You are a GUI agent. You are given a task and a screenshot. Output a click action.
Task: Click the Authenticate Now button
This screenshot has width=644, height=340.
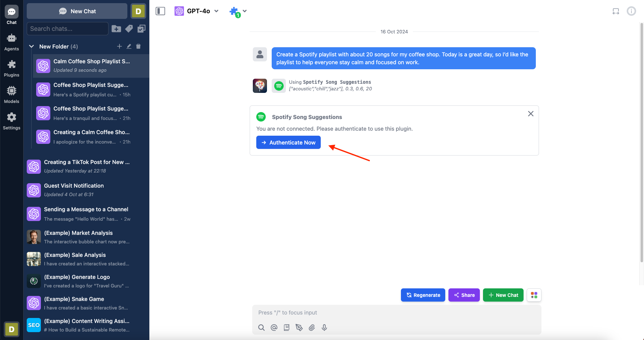(x=288, y=142)
